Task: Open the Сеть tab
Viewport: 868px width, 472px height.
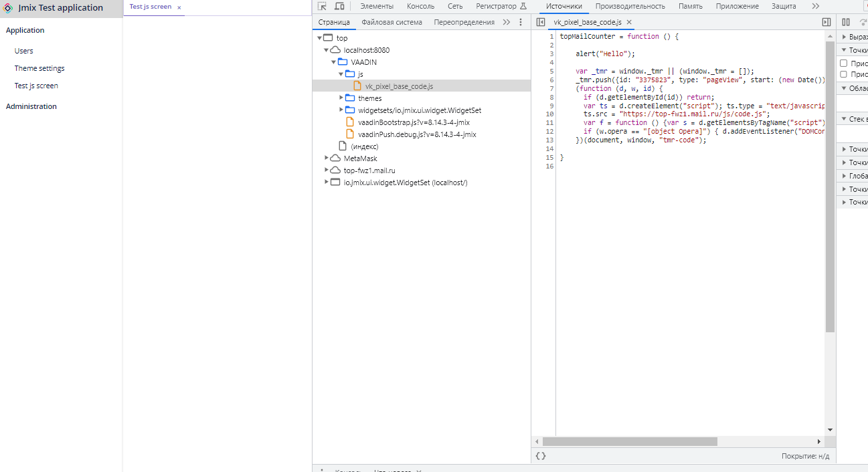Action: tap(455, 6)
